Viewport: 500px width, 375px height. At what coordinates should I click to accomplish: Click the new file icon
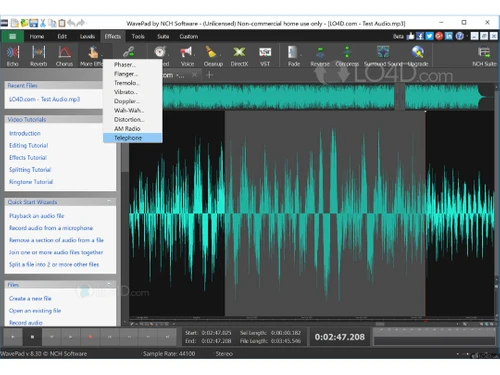(15, 23)
